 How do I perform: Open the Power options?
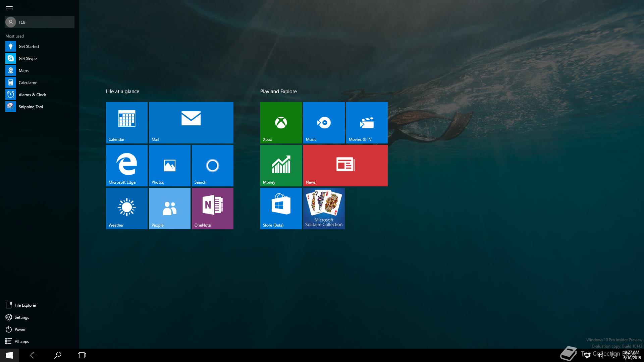(x=40, y=329)
